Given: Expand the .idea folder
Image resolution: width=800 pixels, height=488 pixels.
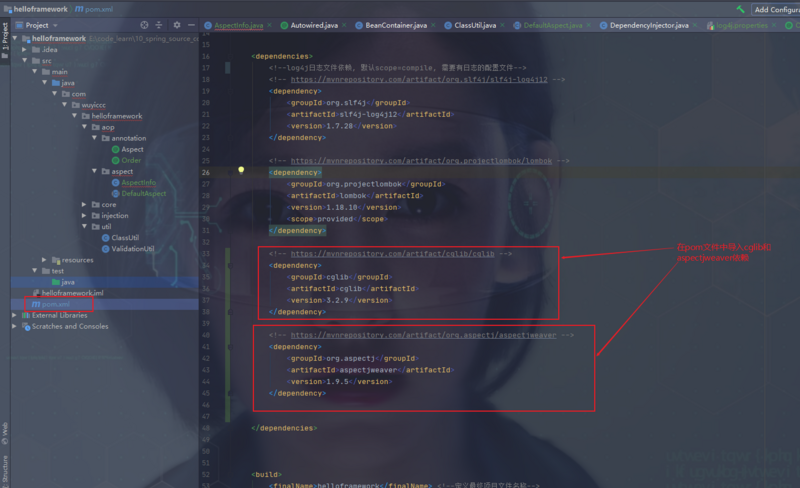Looking at the screenshot, I should tap(24, 50).
